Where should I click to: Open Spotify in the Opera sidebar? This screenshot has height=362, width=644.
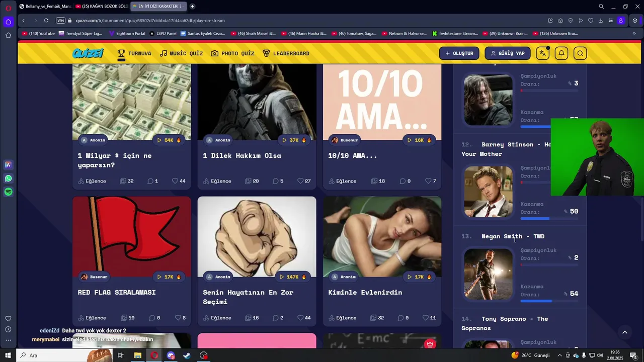click(9, 192)
